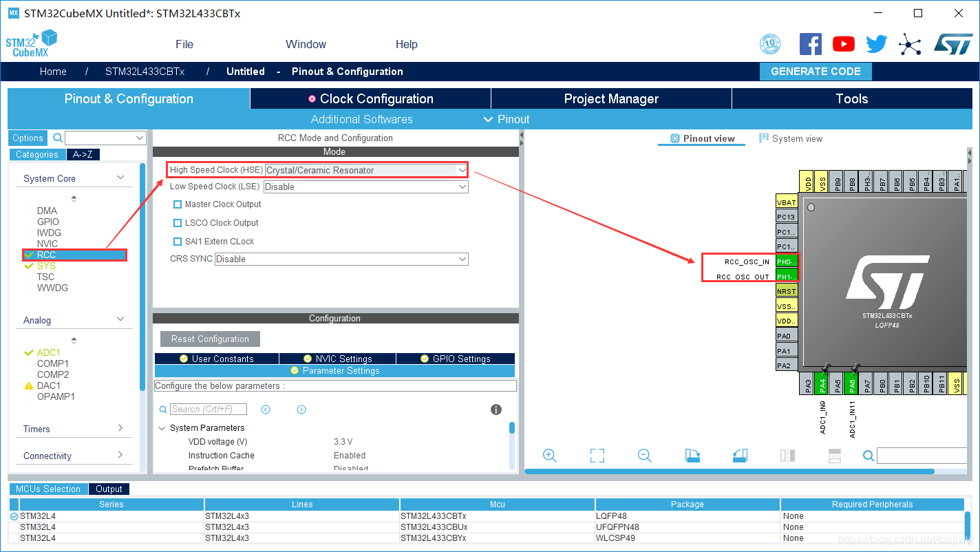The height and width of the screenshot is (552, 980).
Task: Open the Pinout dropdown menu
Action: coord(507,119)
